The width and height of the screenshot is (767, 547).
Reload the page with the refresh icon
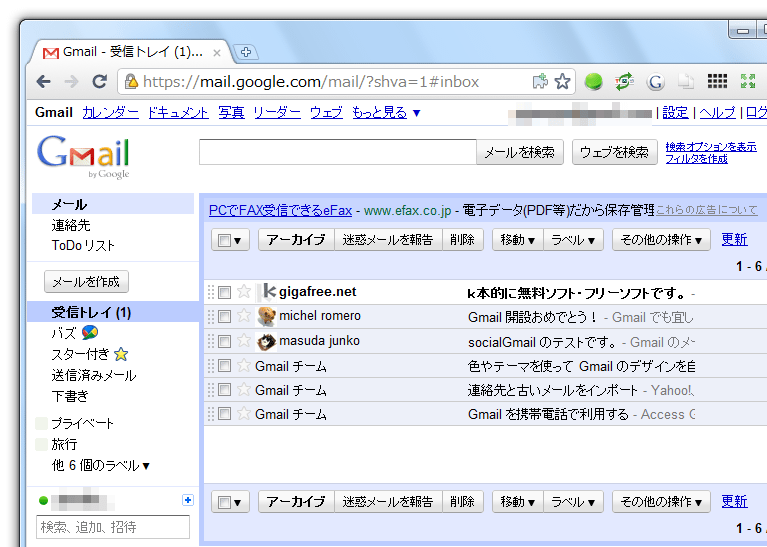(x=100, y=81)
